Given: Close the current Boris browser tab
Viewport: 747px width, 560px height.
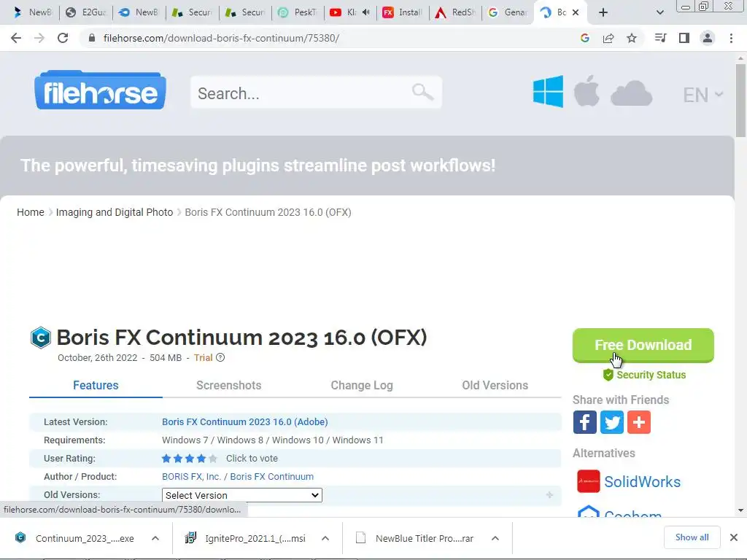Looking at the screenshot, I should click(576, 12).
